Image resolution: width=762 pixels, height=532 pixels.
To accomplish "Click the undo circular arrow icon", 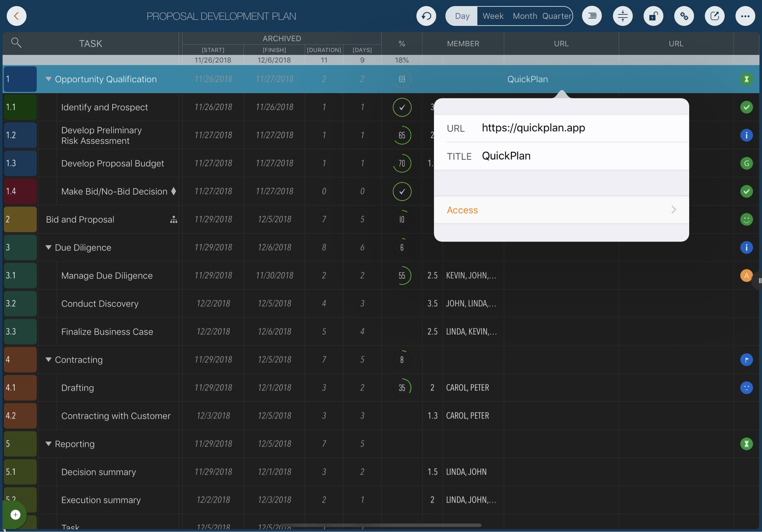I will [426, 16].
